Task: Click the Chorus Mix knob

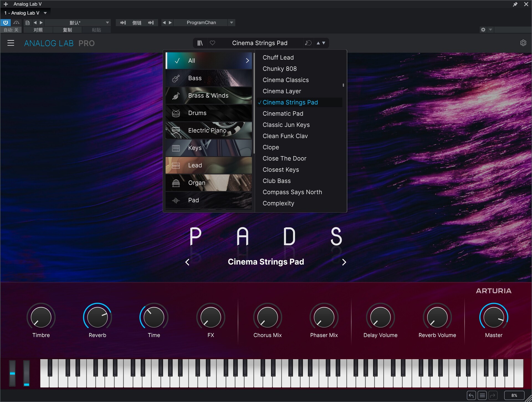Action: point(267,317)
